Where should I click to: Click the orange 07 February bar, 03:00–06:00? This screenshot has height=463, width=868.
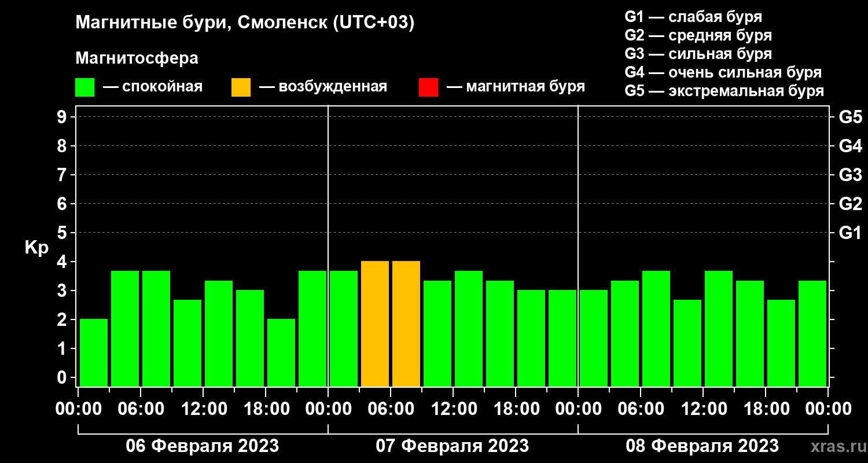click(x=375, y=324)
